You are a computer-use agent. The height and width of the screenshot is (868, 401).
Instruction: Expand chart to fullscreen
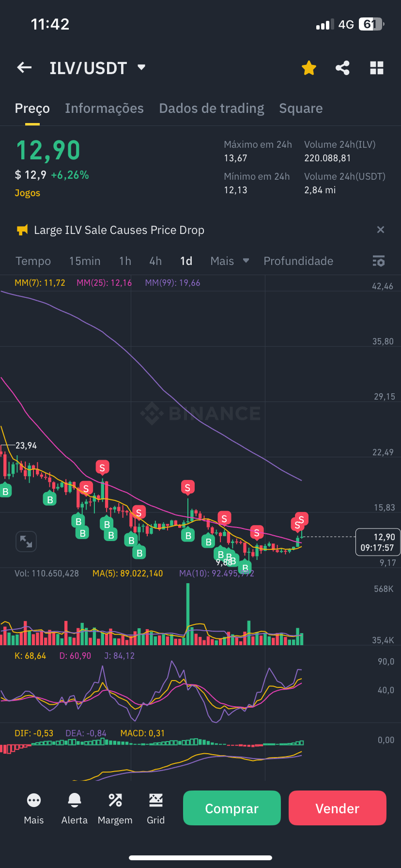tap(26, 542)
